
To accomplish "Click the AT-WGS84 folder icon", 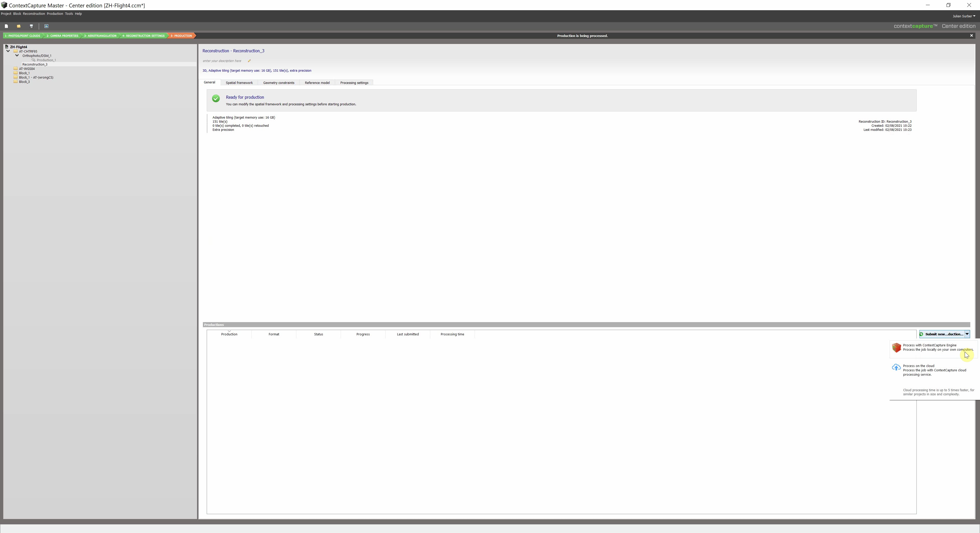I will (16, 69).
